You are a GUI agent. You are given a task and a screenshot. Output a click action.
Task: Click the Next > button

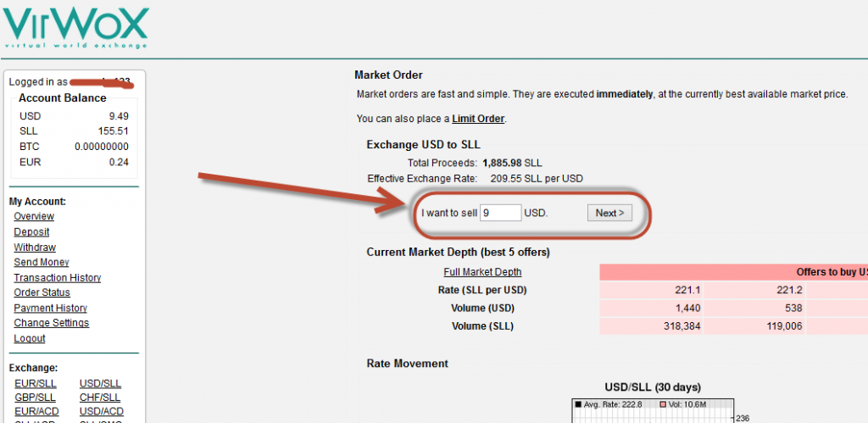tap(609, 213)
